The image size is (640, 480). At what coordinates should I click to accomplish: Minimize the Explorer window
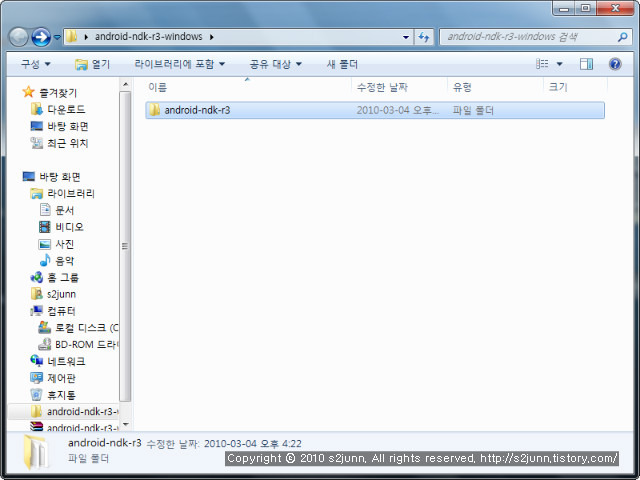564,8
